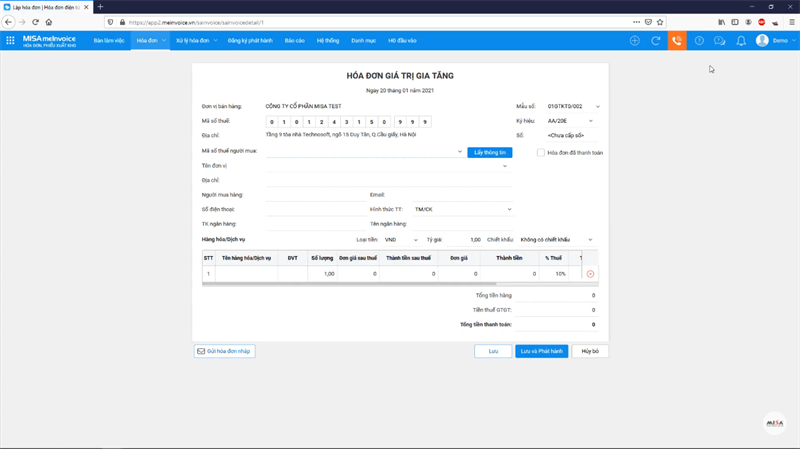The image size is (800, 449).
Task: Click the browser reload button
Action: pos(35,22)
